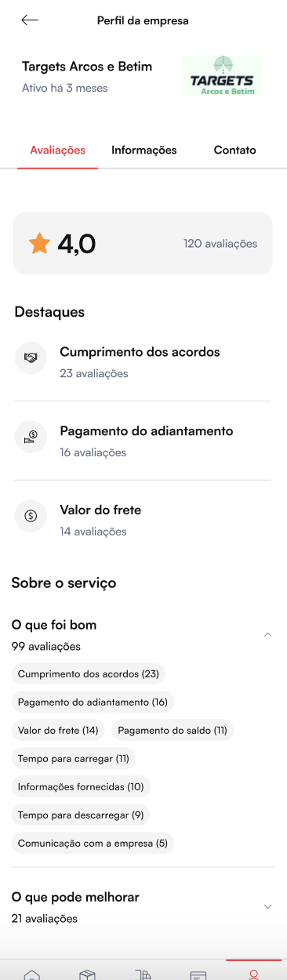Open the card list icon in bottom bar
287x980 pixels.
198,975
